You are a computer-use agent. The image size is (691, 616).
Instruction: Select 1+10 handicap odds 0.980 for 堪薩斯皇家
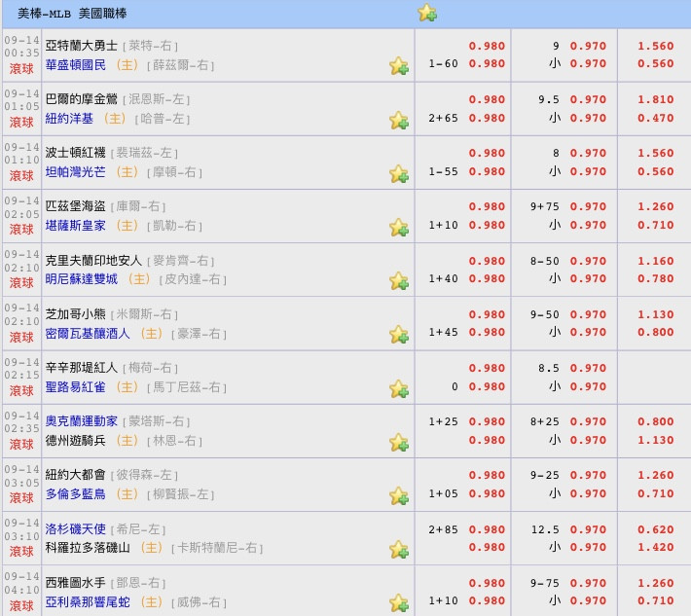pyautogui.click(x=487, y=225)
